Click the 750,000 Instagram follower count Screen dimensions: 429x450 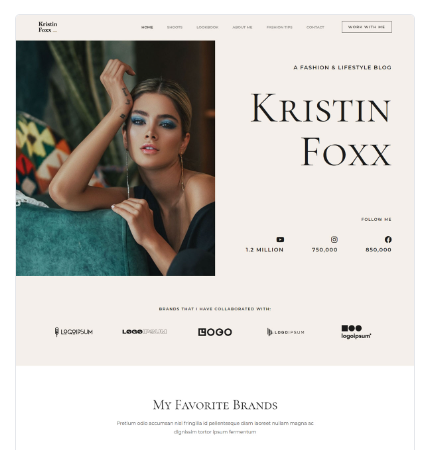[x=324, y=250]
